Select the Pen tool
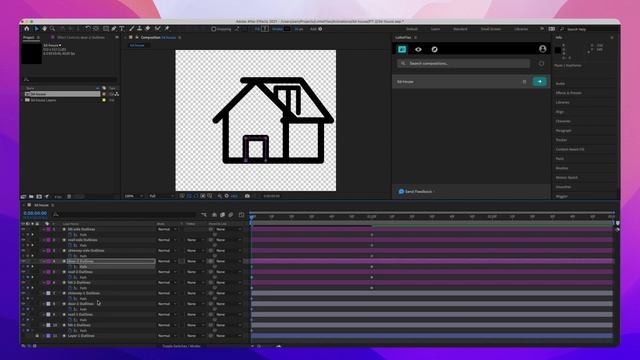 (114, 29)
